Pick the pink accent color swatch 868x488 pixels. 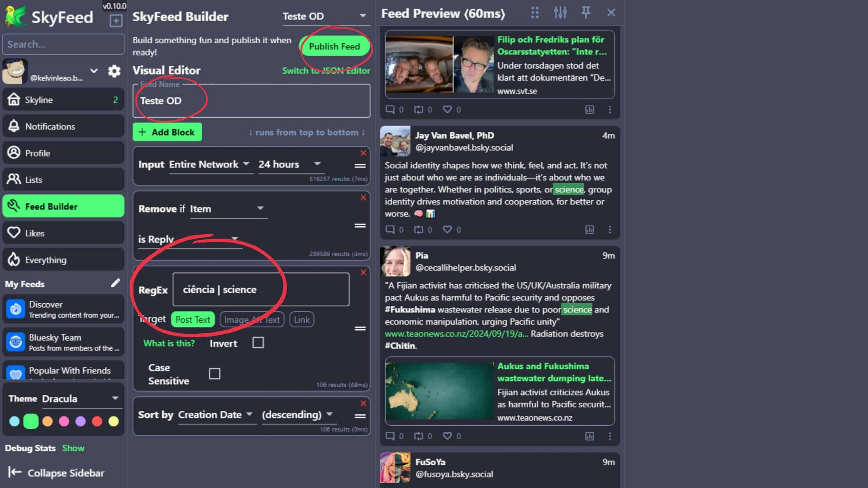(64, 421)
